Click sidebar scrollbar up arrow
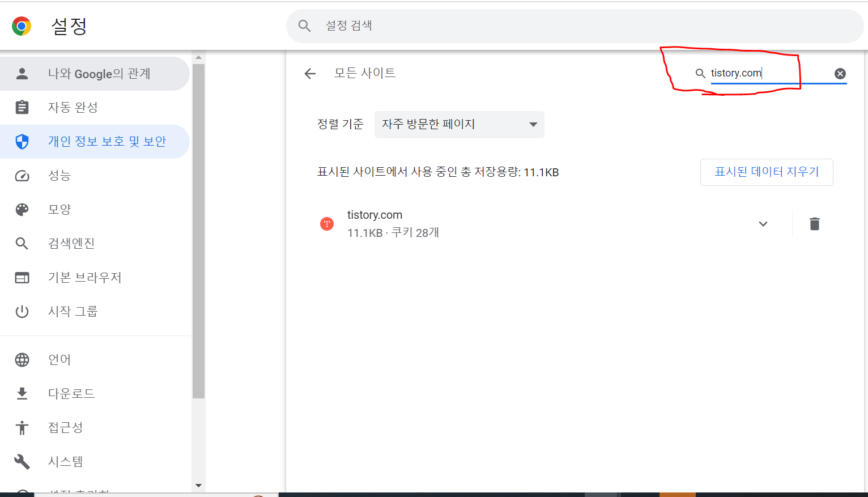 [x=198, y=57]
